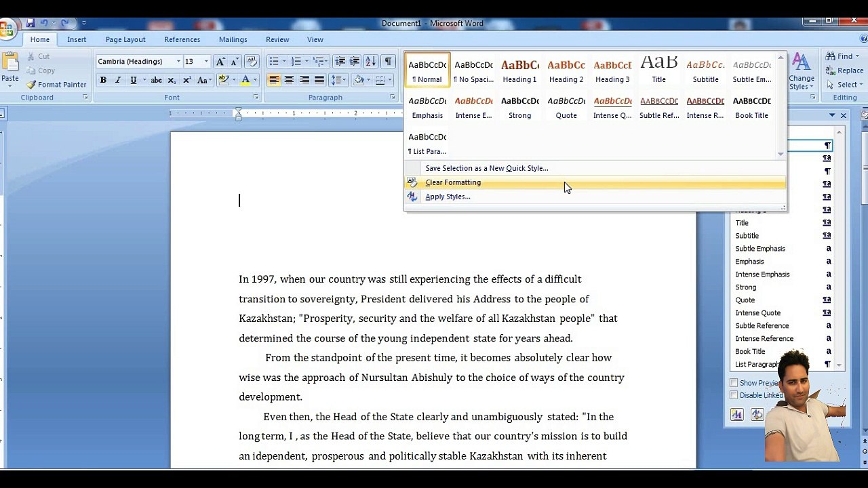868x488 pixels.
Task: Apply the Book Title quick style
Action: tap(751, 106)
